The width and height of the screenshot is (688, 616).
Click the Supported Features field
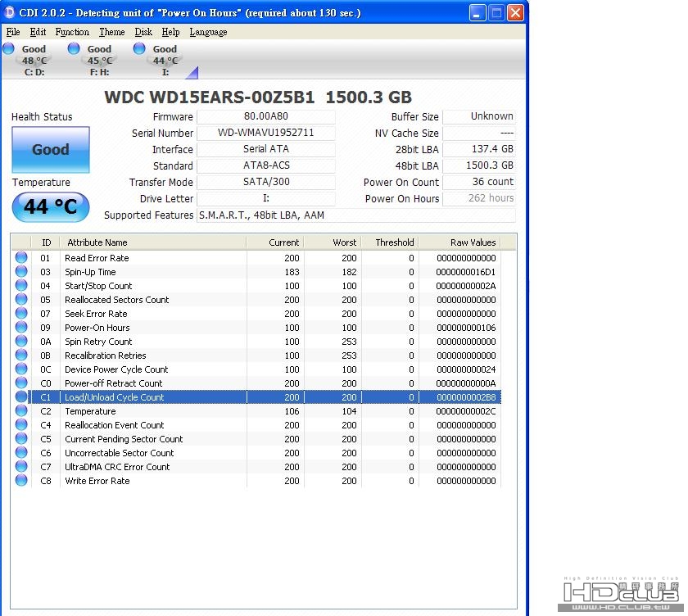pos(356,215)
